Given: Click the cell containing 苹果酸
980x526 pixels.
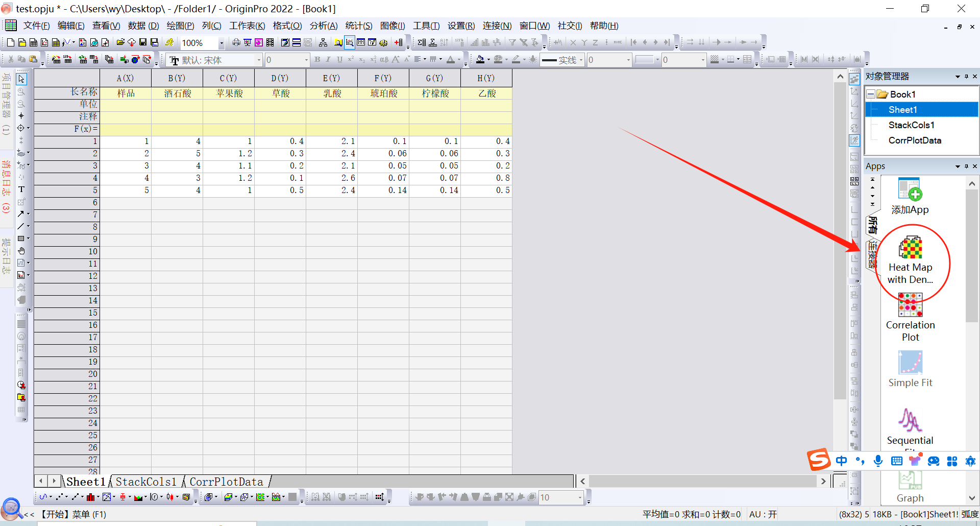Looking at the screenshot, I should point(229,93).
